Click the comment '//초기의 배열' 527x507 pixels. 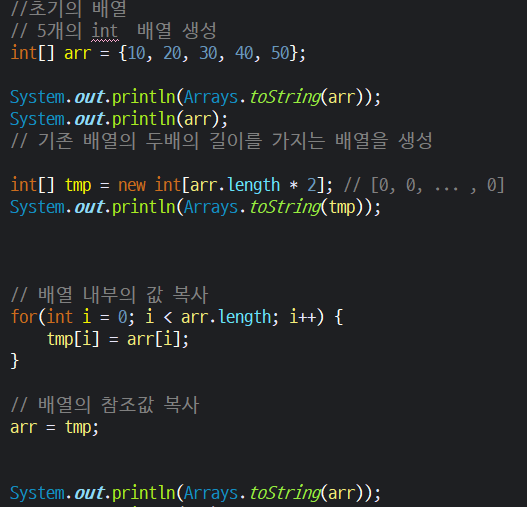[69, 8]
